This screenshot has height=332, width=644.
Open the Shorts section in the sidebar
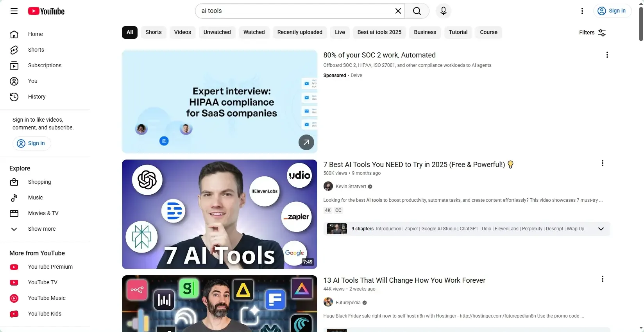tap(36, 50)
